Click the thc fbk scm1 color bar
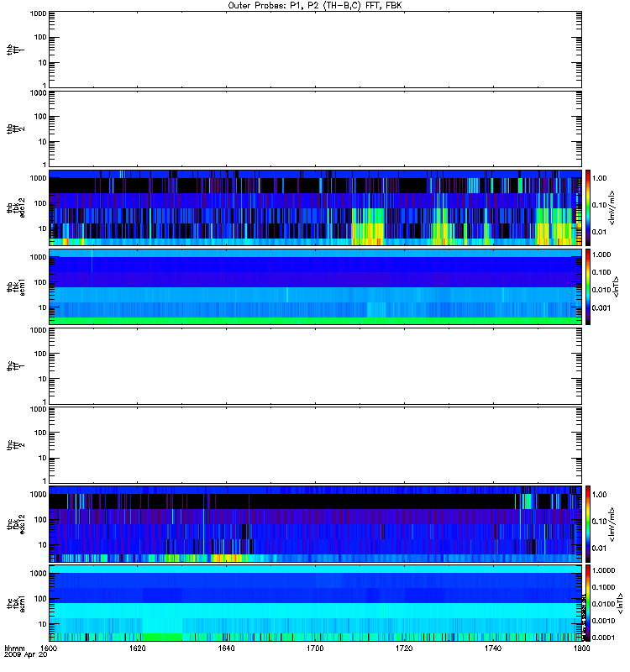The height and width of the screenshot is (672, 630). point(588,603)
